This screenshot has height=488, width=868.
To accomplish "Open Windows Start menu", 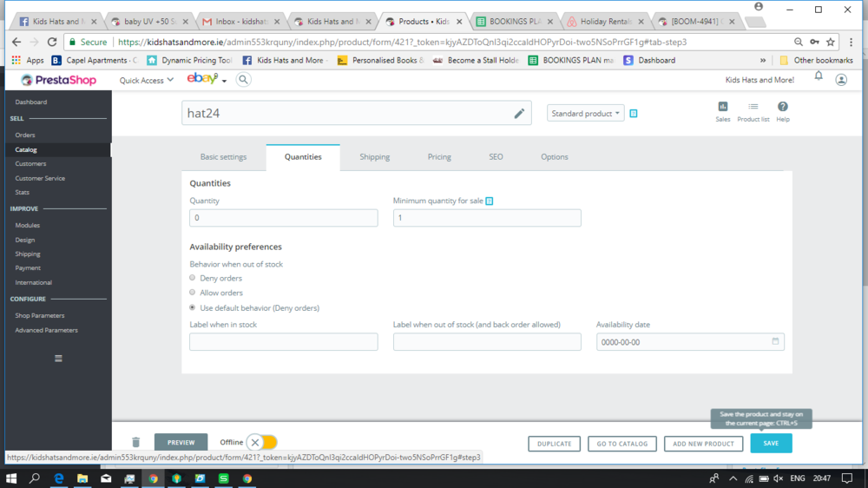I will 11,478.
